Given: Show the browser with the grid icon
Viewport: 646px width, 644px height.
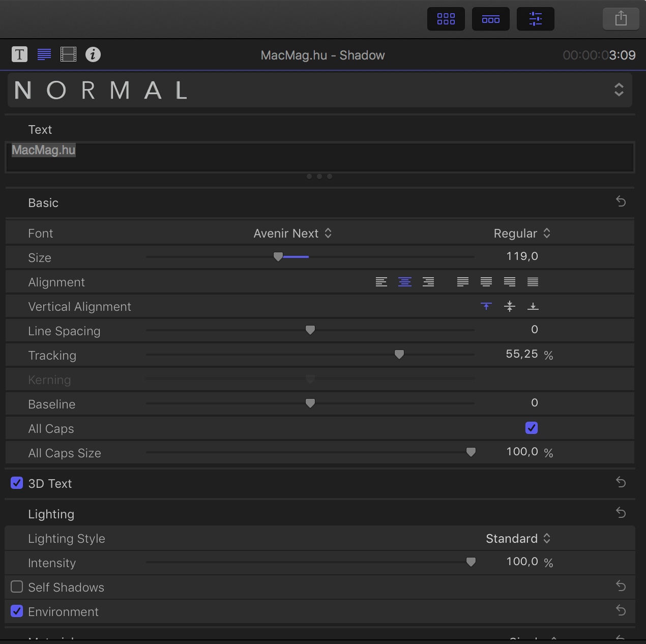Looking at the screenshot, I should tap(446, 19).
